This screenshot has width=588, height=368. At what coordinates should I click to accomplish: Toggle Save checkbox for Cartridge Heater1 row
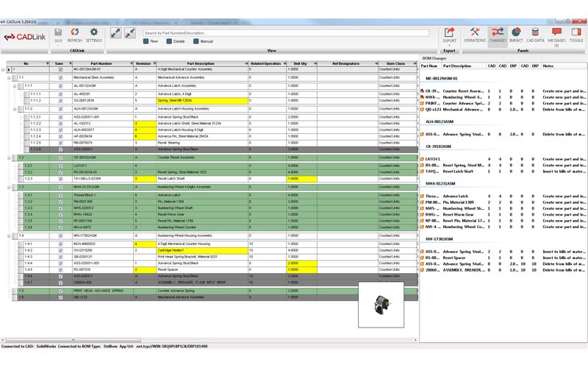pos(60,250)
